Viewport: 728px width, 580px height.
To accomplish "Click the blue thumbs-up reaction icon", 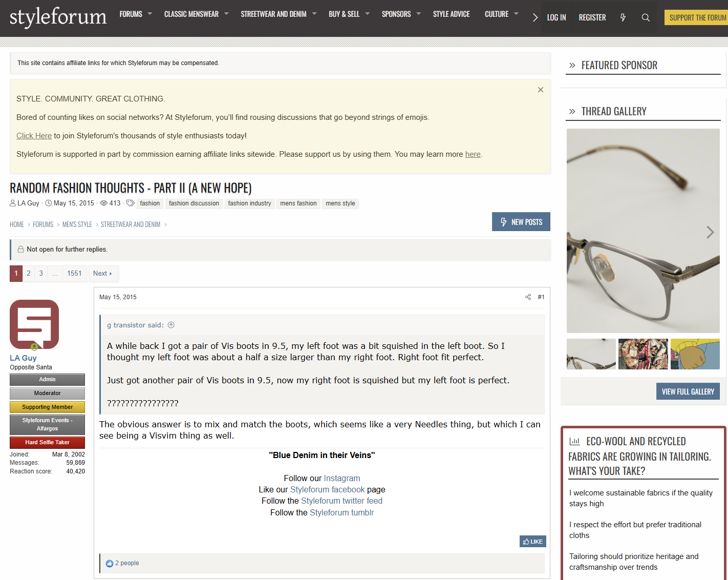I will coord(110,563).
